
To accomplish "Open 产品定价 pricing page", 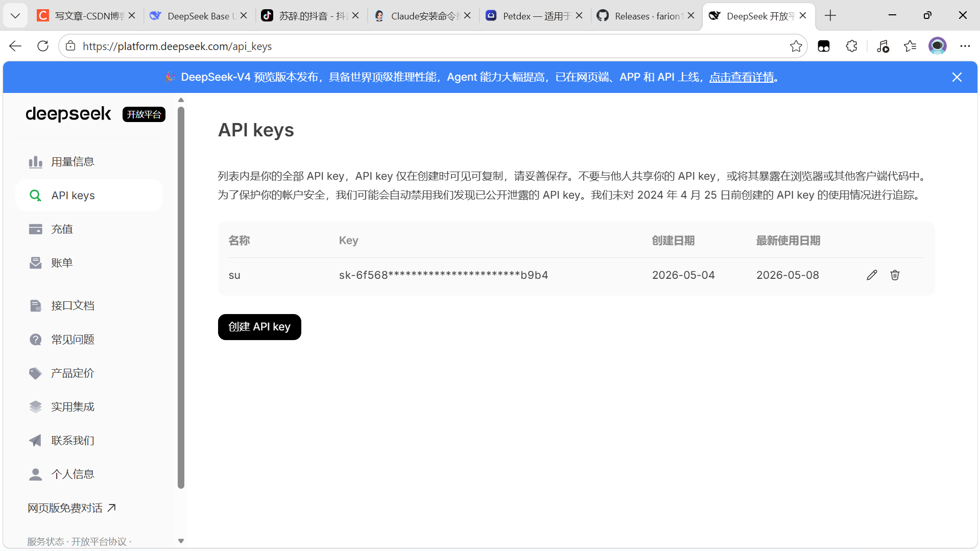I will pos(89,373).
